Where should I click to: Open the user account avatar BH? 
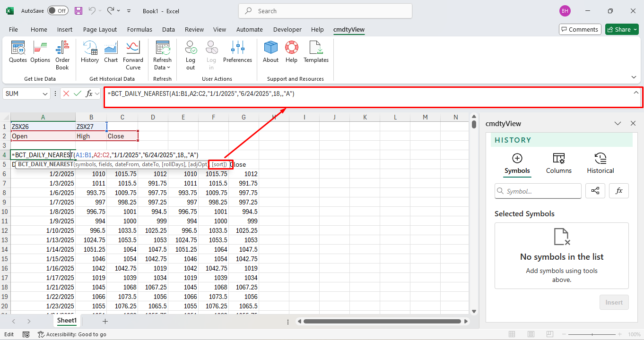(565, 11)
